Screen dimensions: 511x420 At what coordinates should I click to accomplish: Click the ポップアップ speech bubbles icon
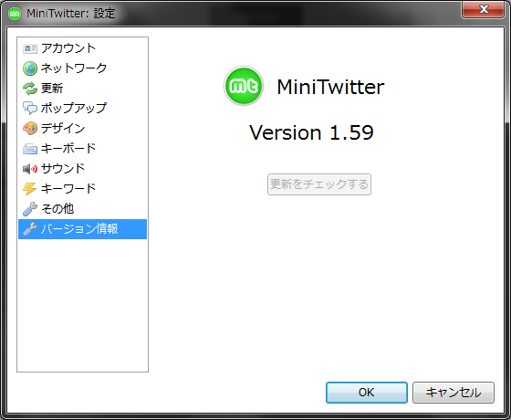pos(29,109)
